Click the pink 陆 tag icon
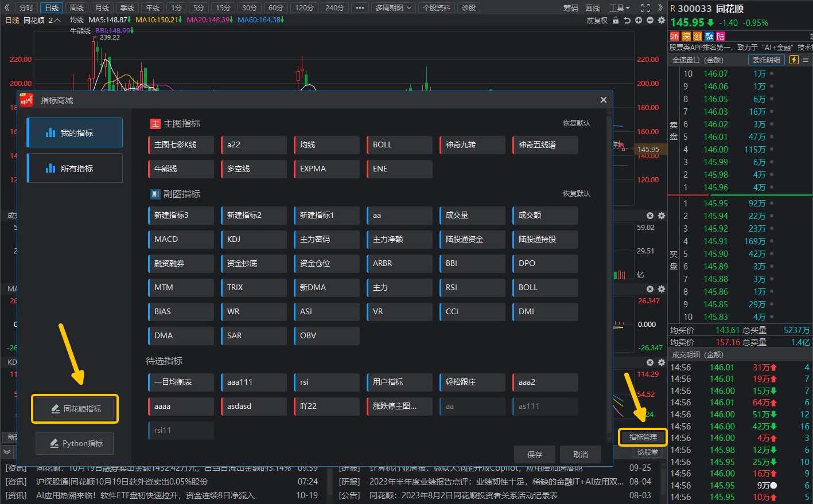813x504 pixels. coord(720,36)
